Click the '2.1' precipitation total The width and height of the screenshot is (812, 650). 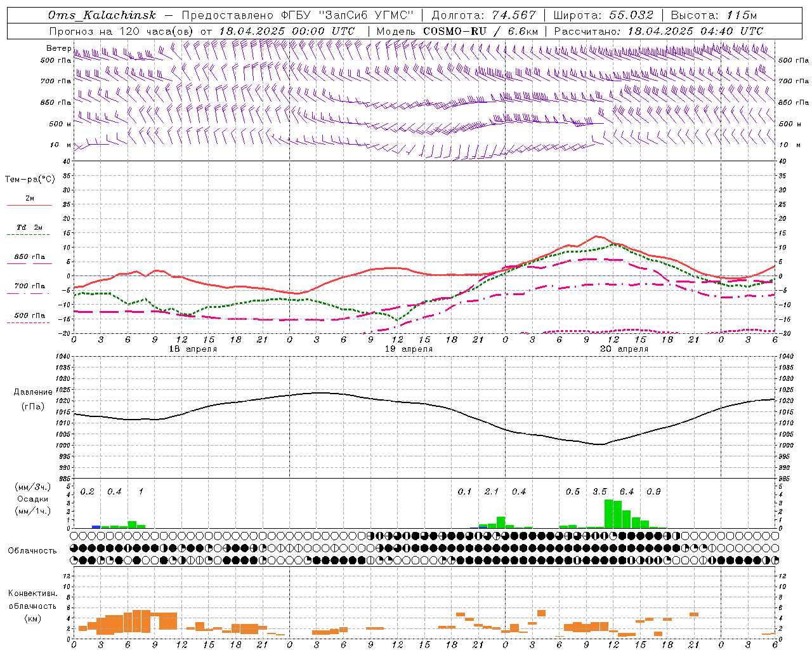point(492,492)
